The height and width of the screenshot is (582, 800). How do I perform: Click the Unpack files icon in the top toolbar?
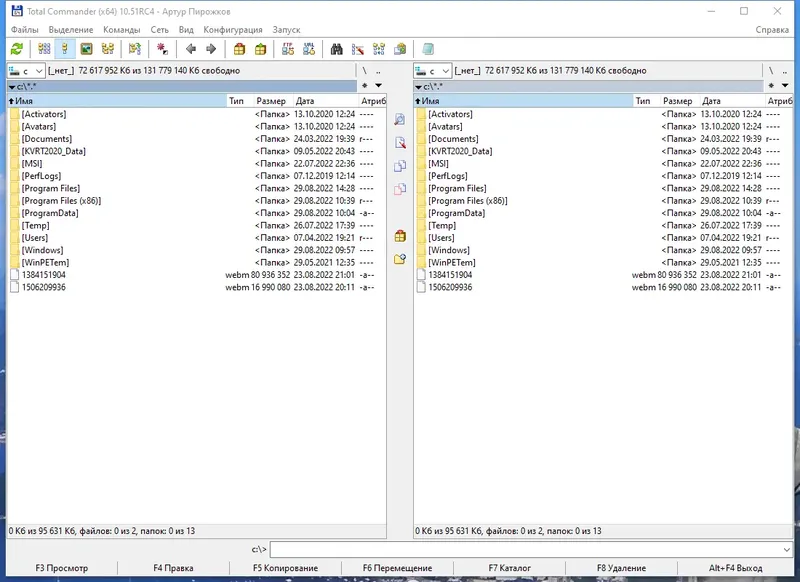coord(260,49)
